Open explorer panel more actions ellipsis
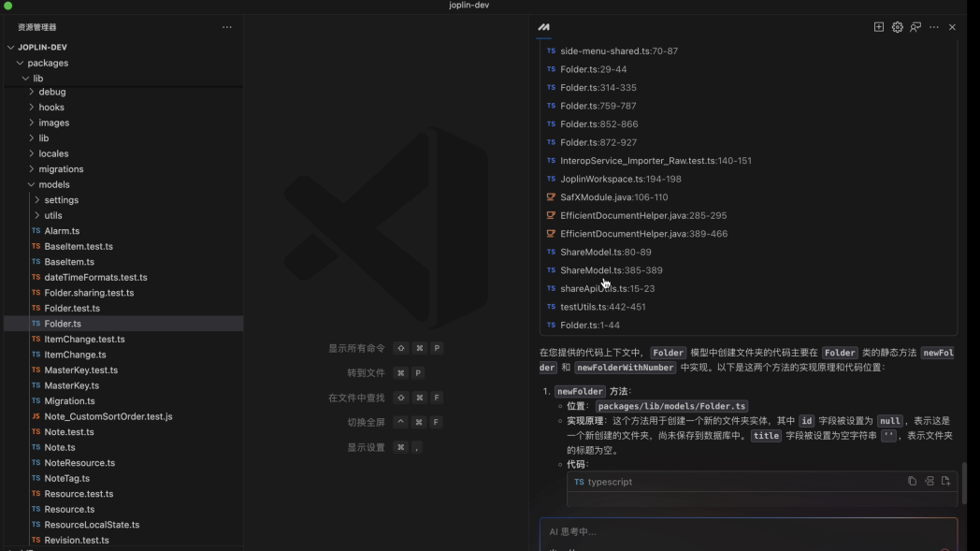Screen dimensions: 980x551 [226, 27]
